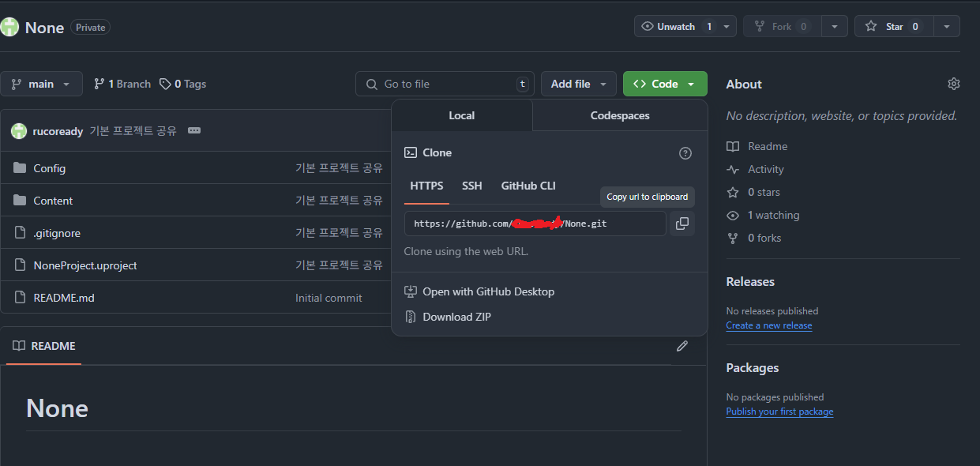This screenshot has width=980, height=466.
Task: Open the 0 forks link
Action: [x=764, y=238]
